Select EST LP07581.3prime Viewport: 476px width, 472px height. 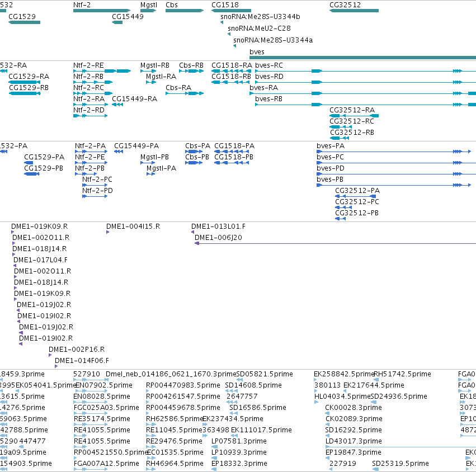[214, 447]
